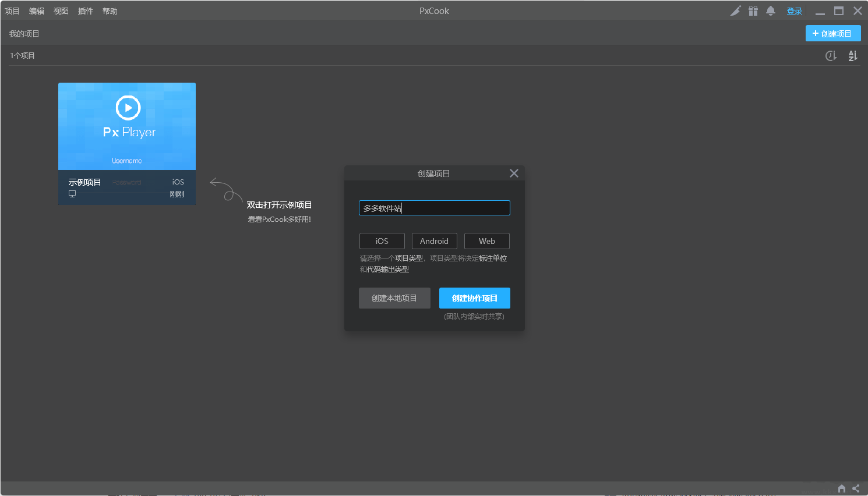Open the notifications bell icon
Image resolution: width=868 pixels, height=496 pixels.
click(771, 11)
